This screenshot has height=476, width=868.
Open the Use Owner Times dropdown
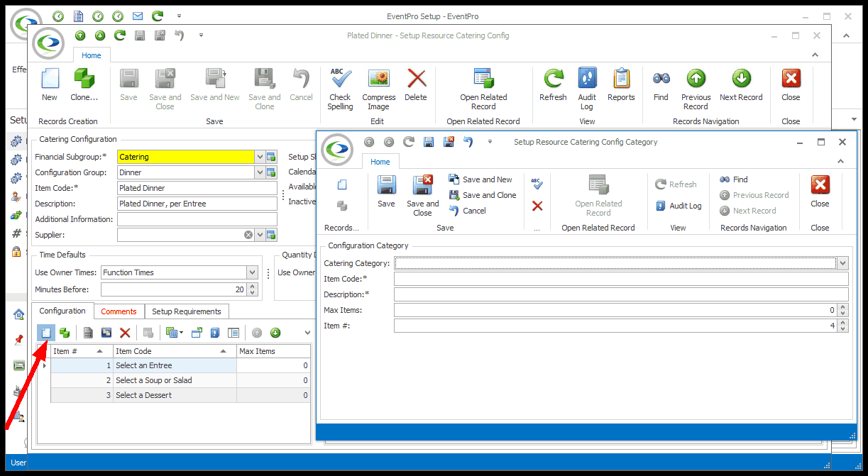click(252, 272)
